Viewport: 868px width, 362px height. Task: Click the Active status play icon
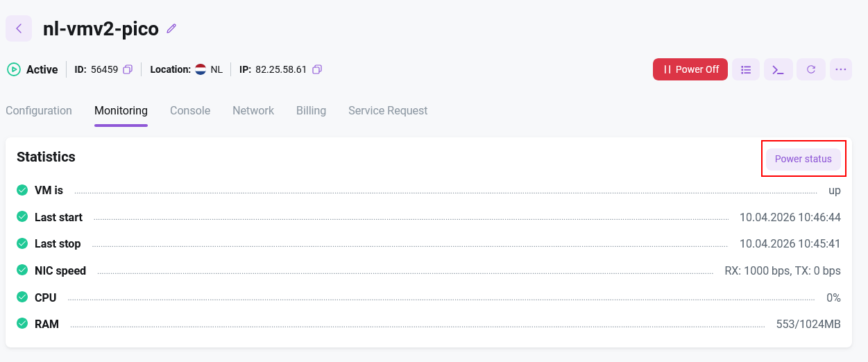pyautogui.click(x=14, y=69)
